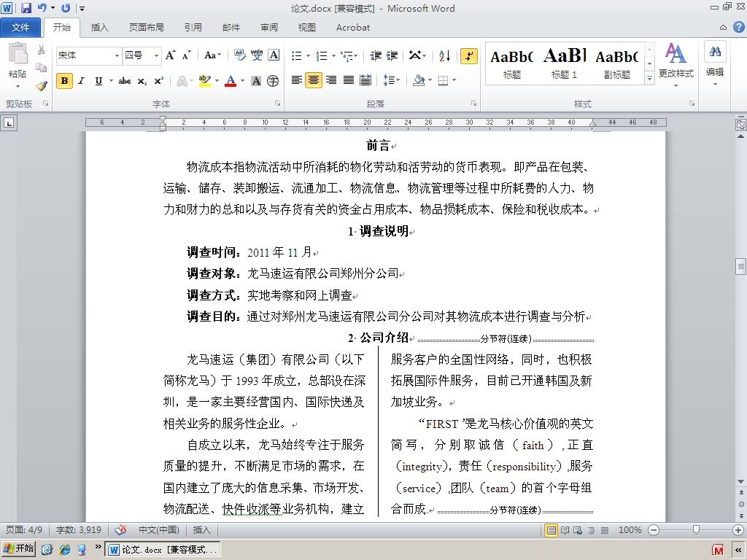Image resolution: width=747 pixels, height=560 pixels.
Task: Justify the paragraph text
Action: (x=349, y=80)
